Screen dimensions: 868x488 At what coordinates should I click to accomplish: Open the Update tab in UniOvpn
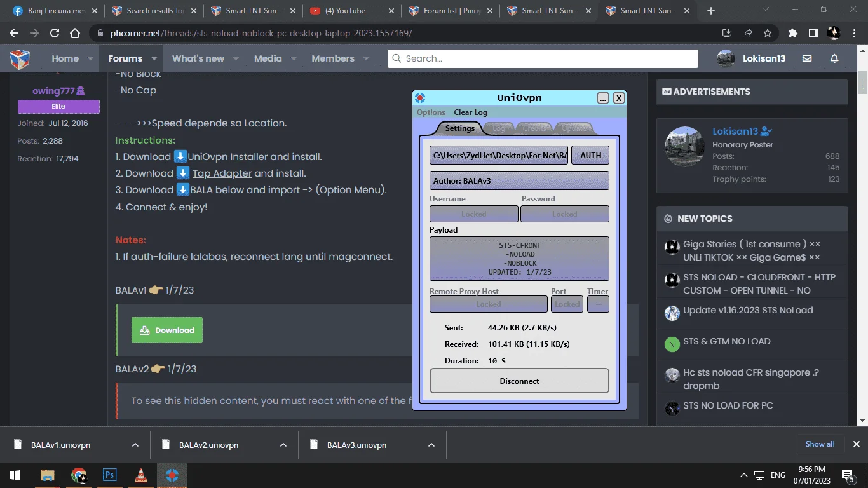click(574, 128)
